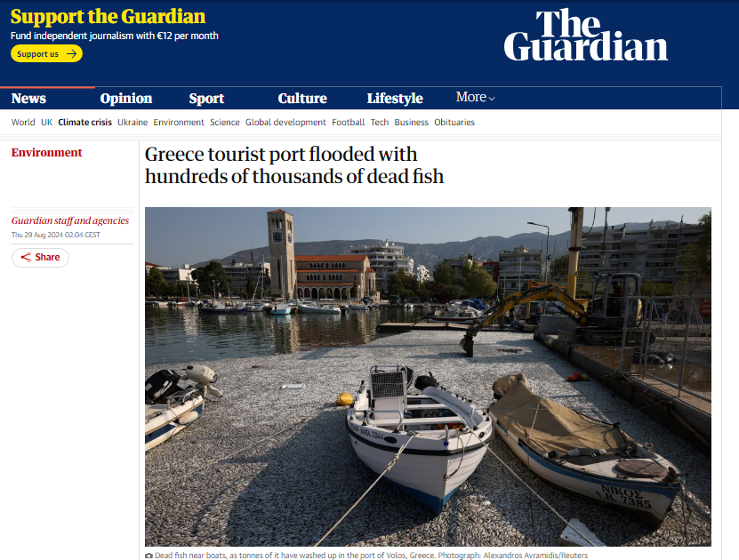Screen dimensions: 739x560
Task: Open the News section tab
Action: click(x=28, y=99)
